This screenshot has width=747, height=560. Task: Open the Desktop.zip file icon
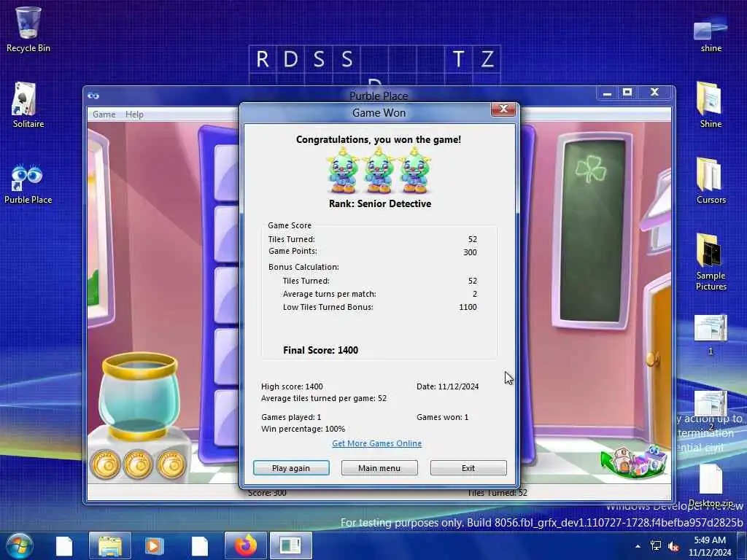click(711, 486)
